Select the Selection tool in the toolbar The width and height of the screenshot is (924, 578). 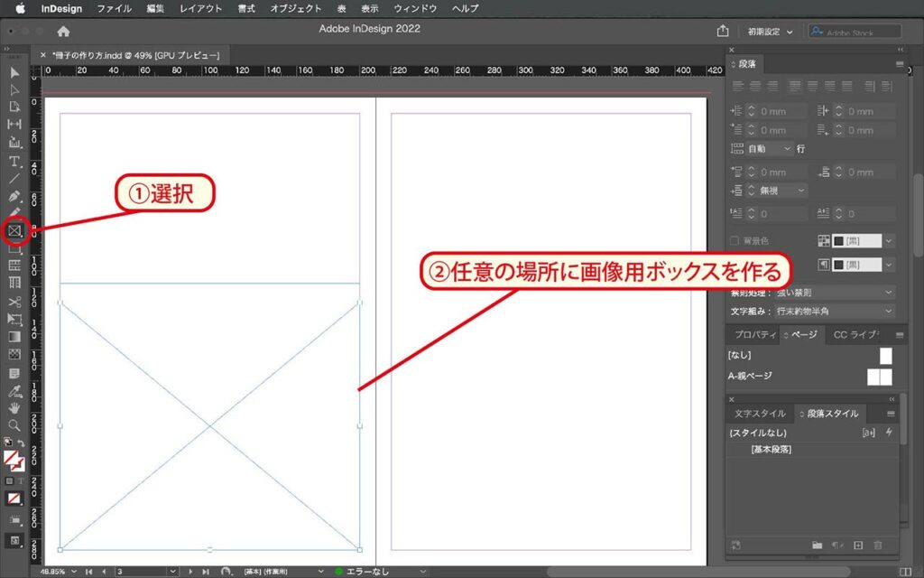14,72
